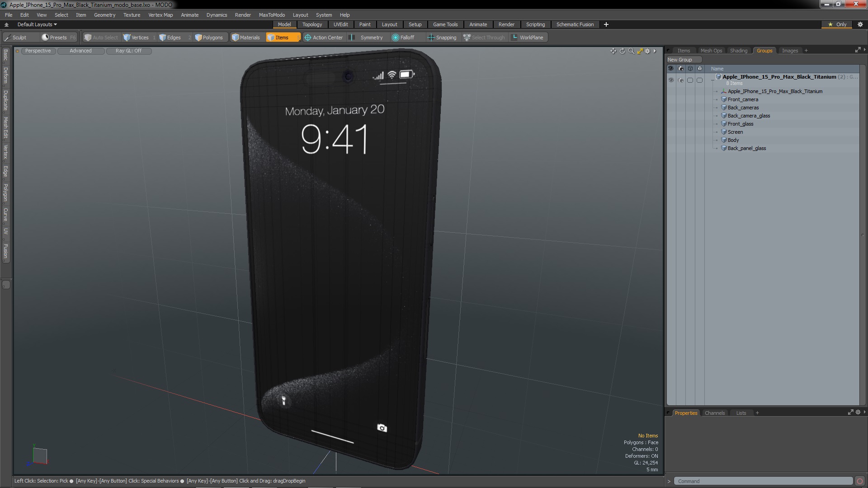The image size is (868, 488).
Task: Select the Back_panel_glass mesh item
Action: point(747,148)
